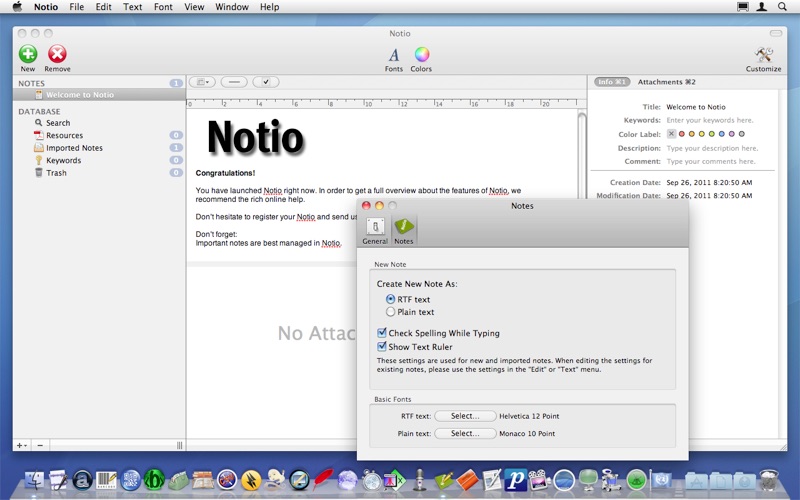
Task: Click the blue P app icon in Dock
Action: (515, 480)
